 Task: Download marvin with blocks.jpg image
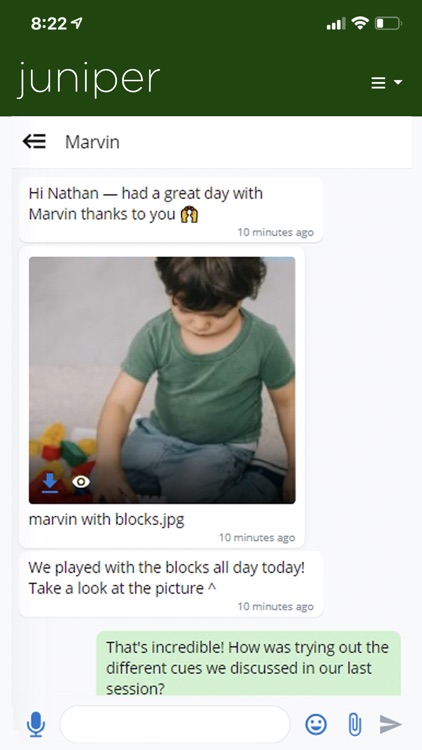pos(50,483)
